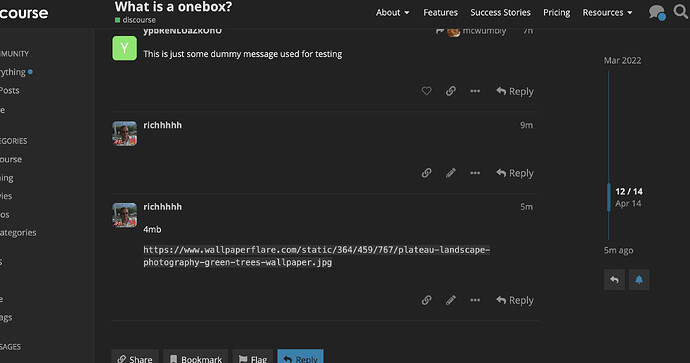Open the Pricing page

point(556,12)
